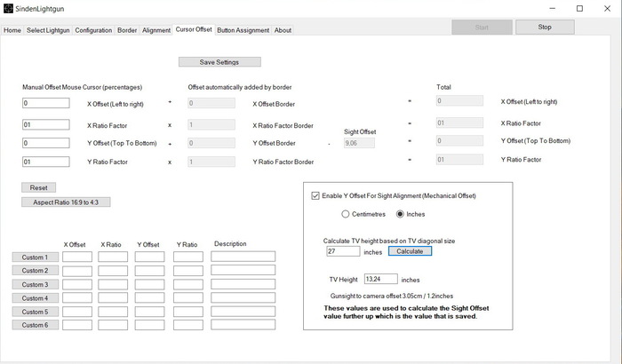Screen dimensions: 622x364
Task: Apply the Custom 1 preset
Action: click(x=35, y=257)
